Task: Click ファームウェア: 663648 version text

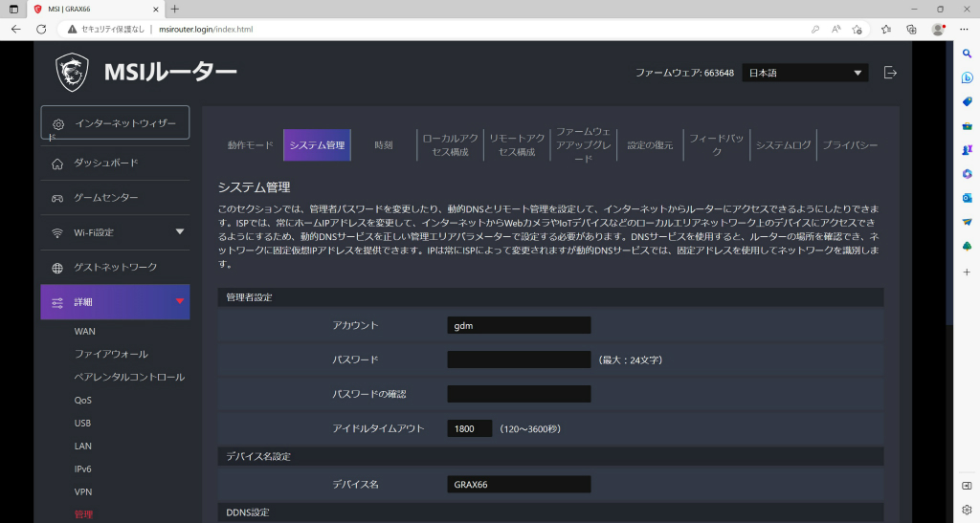Action: click(x=684, y=73)
